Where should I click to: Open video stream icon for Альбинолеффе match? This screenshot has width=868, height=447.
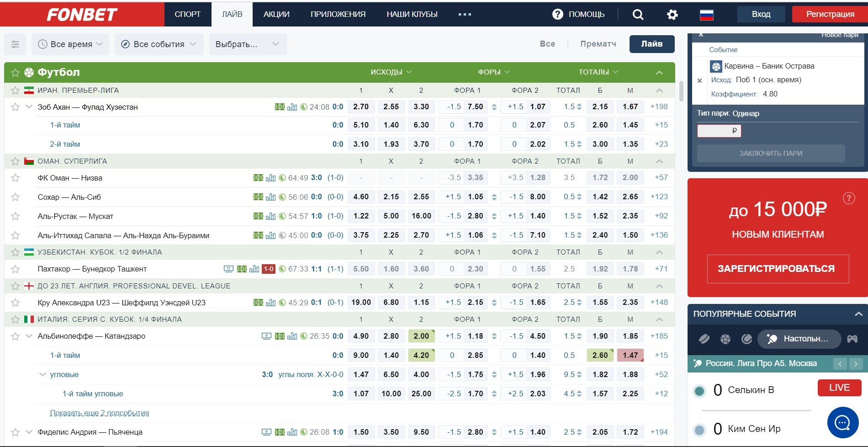click(x=266, y=336)
